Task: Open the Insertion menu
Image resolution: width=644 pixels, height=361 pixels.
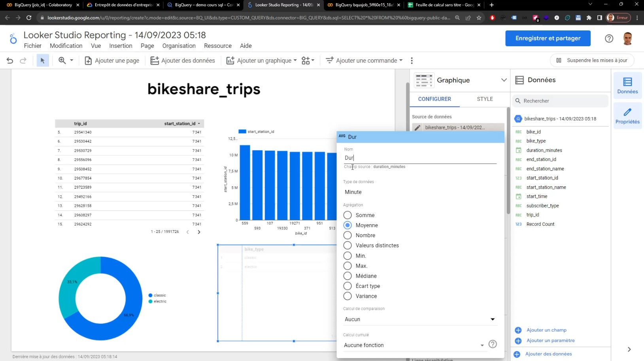Action: [x=121, y=46]
